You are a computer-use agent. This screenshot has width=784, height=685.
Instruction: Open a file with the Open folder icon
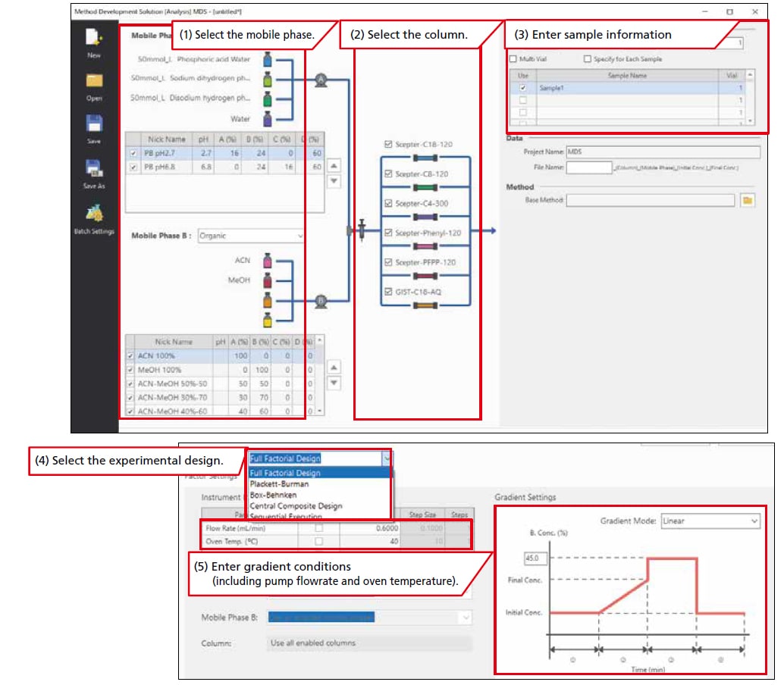(x=94, y=82)
